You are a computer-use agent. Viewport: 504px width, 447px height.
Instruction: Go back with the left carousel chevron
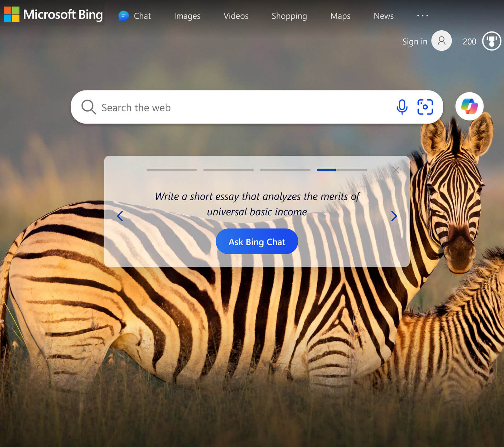point(120,216)
